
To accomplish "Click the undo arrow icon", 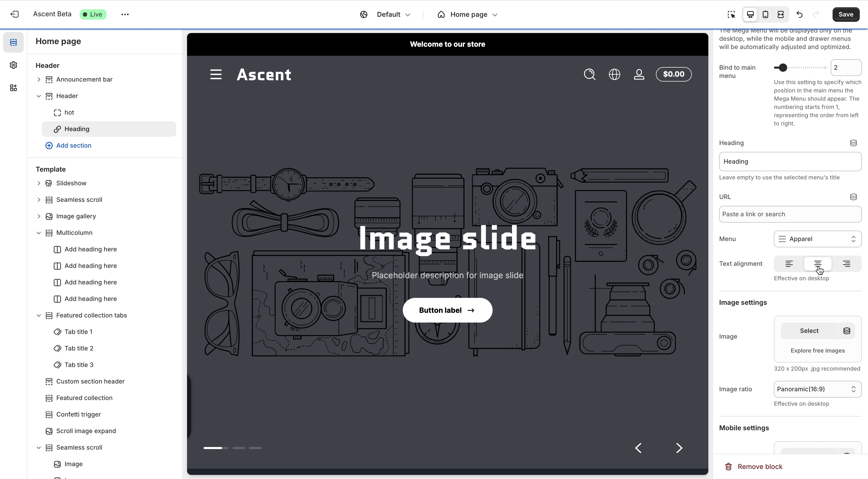I will [x=799, y=14].
